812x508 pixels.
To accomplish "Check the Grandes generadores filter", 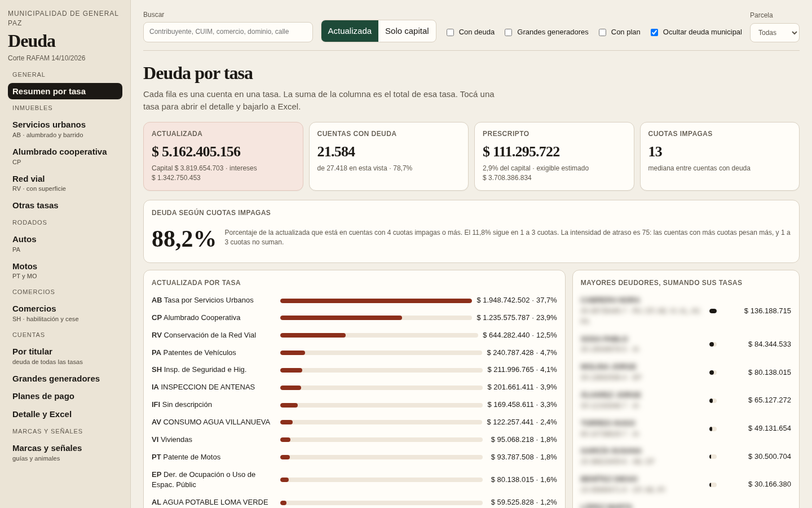I will pos(508,32).
